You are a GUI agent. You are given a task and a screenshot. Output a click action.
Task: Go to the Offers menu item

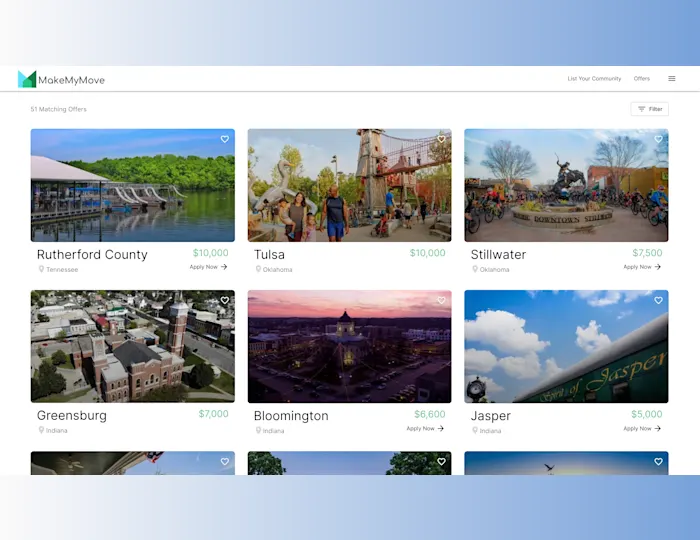pyautogui.click(x=642, y=79)
